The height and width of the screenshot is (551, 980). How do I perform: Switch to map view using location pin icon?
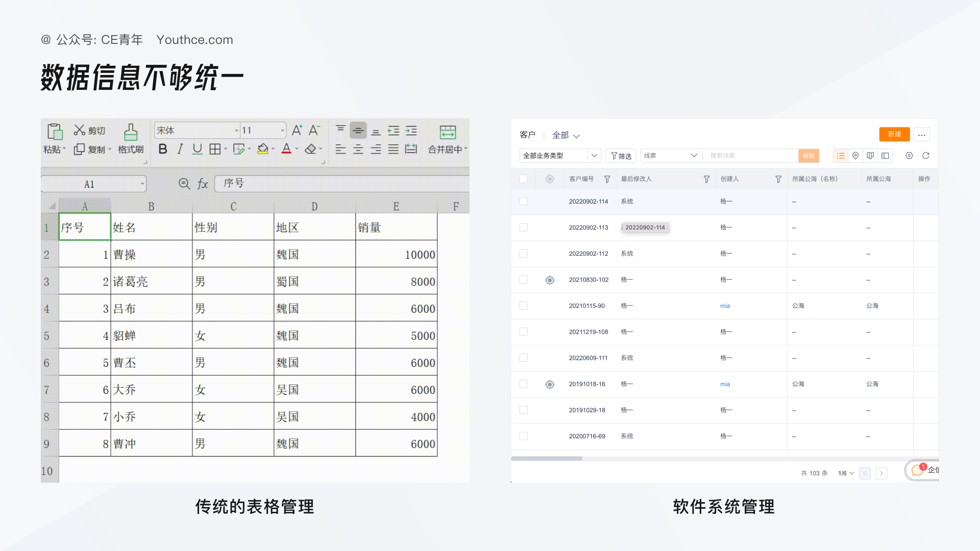click(x=855, y=156)
